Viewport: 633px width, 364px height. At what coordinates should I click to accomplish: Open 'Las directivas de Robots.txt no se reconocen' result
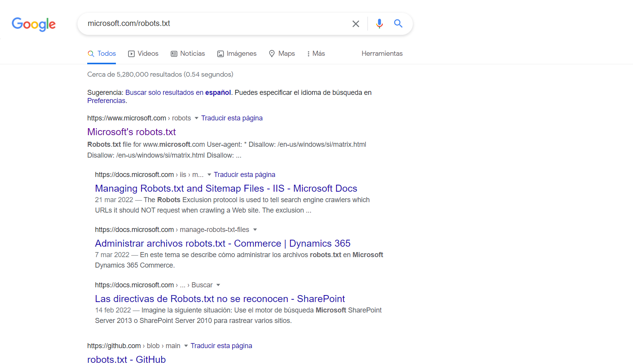(x=220, y=299)
